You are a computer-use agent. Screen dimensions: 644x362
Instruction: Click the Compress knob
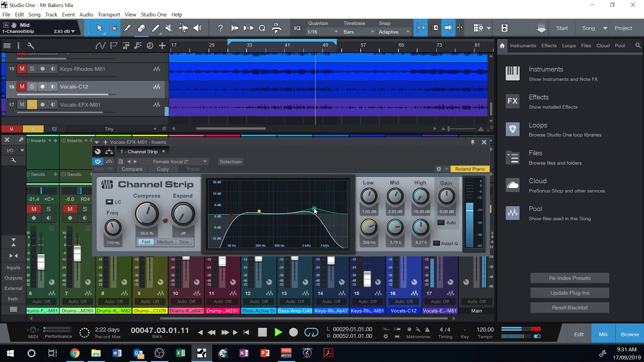[x=146, y=214]
